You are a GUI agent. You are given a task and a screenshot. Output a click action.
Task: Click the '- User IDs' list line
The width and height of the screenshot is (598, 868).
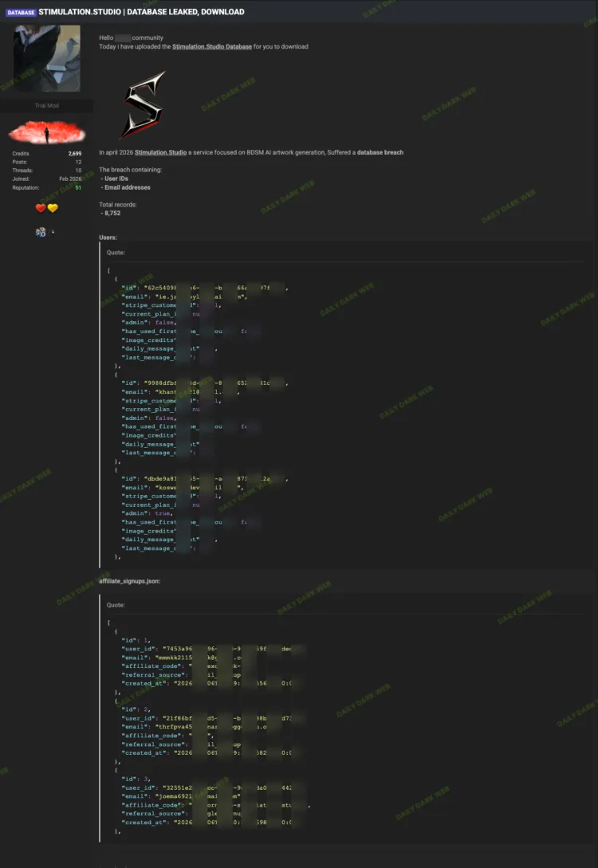coord(114,179)
